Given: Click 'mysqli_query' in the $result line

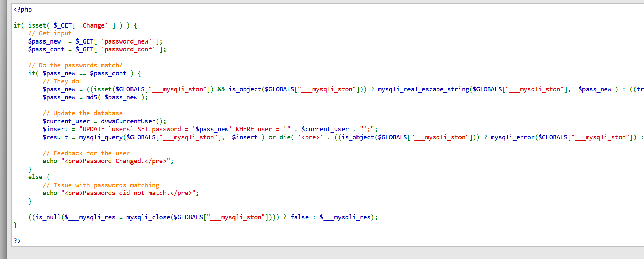Looking at the screenshot, I should pyautogui.click(x=101, y=137).
